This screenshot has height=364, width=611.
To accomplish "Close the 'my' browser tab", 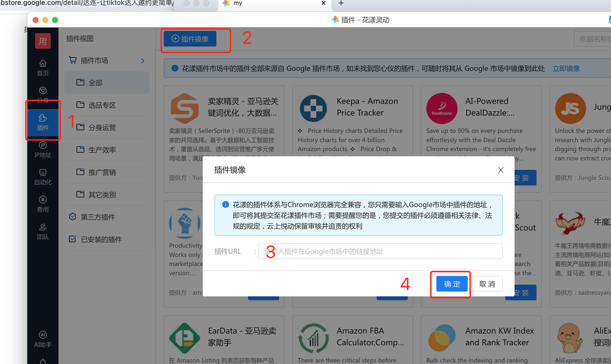I will click(324, 3).
